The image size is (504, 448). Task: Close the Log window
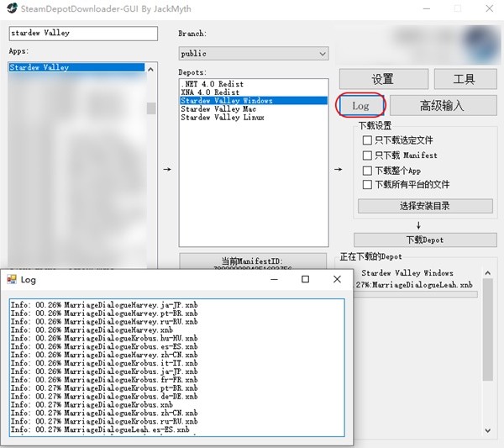[x=337, y=279]
